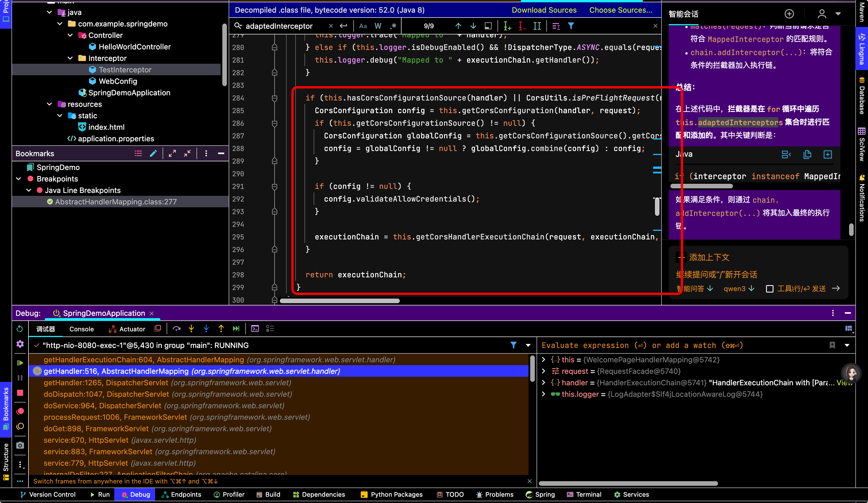Viewport: 868px width, 503px height.
Task: Click the Download Sources link
Action: pos(544,10)
